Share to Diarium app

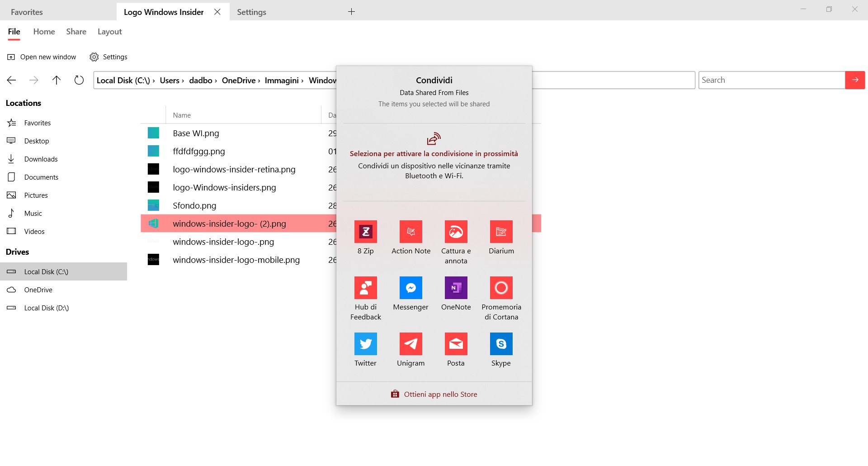point(501,238)
